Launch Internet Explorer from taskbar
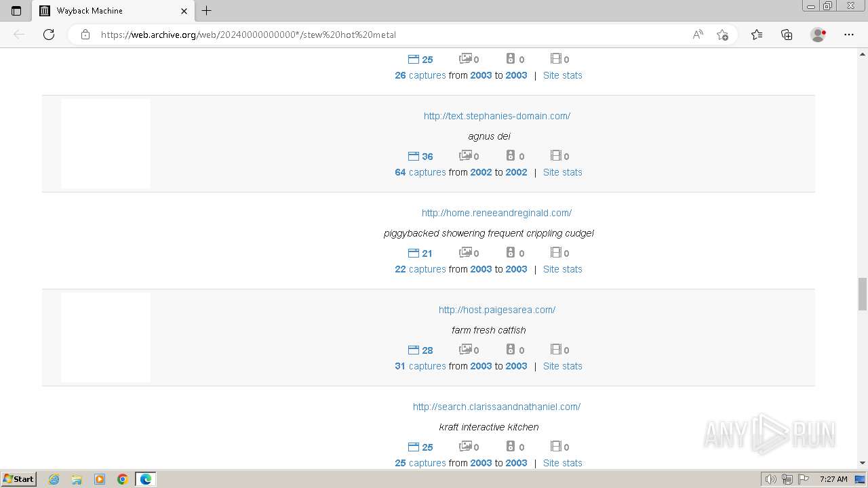Viewport: 868px width, 488px height. [54, 479]
